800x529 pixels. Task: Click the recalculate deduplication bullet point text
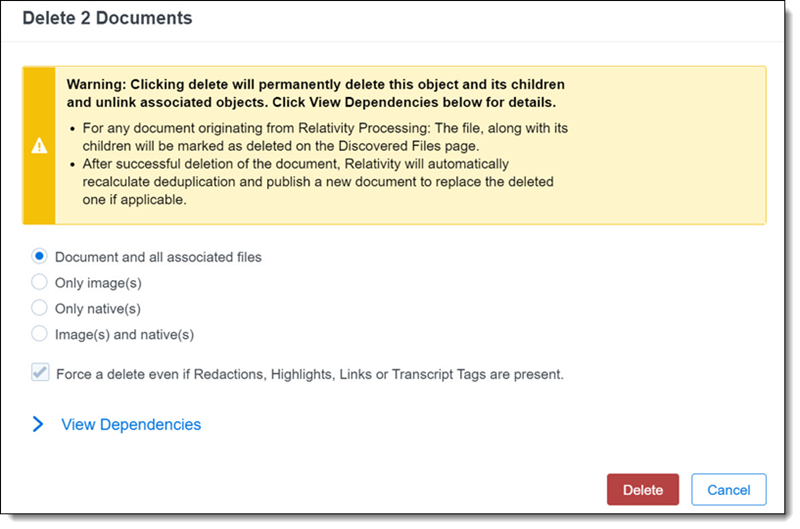(x=317, y=181)
